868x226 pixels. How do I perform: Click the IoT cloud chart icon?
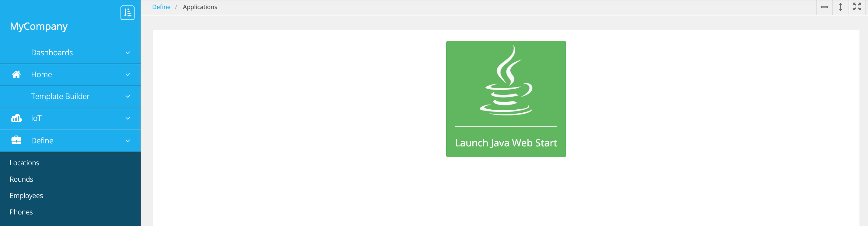point(16,118)
